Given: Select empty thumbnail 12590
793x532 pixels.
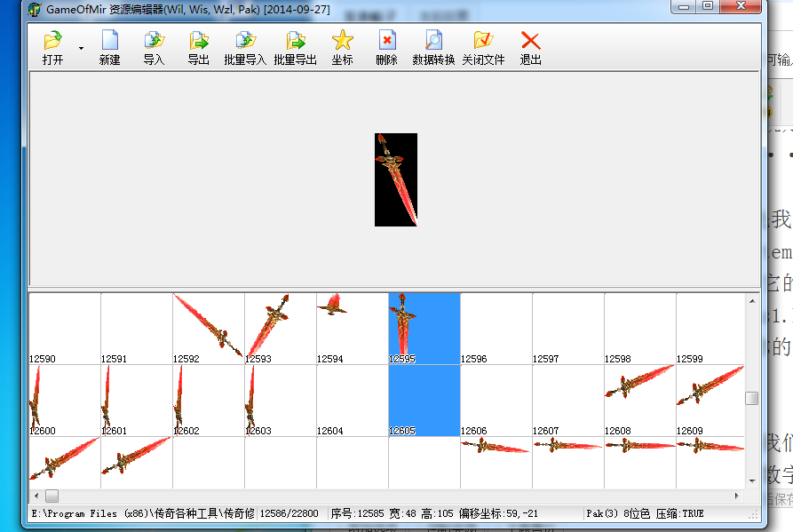Looking at the screenshot, I should (x=65, y=329).
